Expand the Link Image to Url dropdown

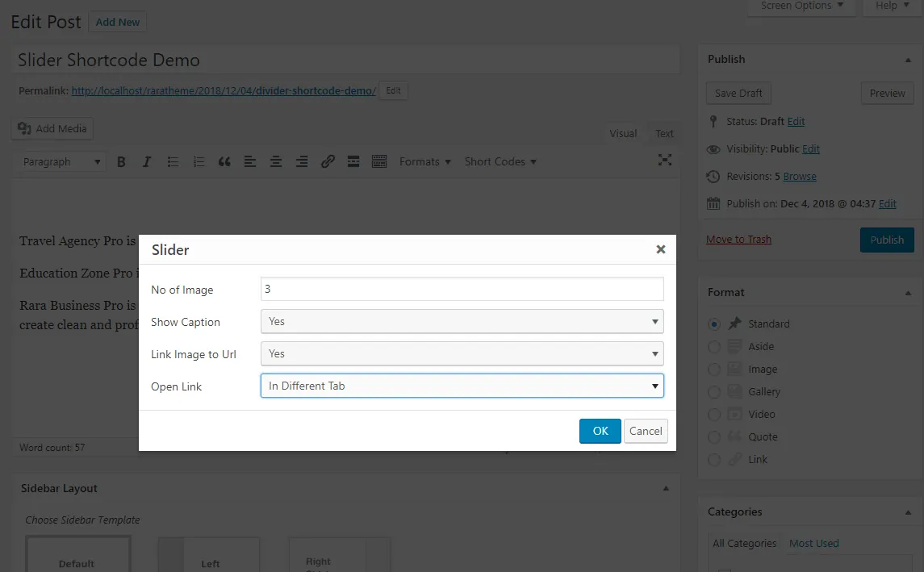[462, 353]
